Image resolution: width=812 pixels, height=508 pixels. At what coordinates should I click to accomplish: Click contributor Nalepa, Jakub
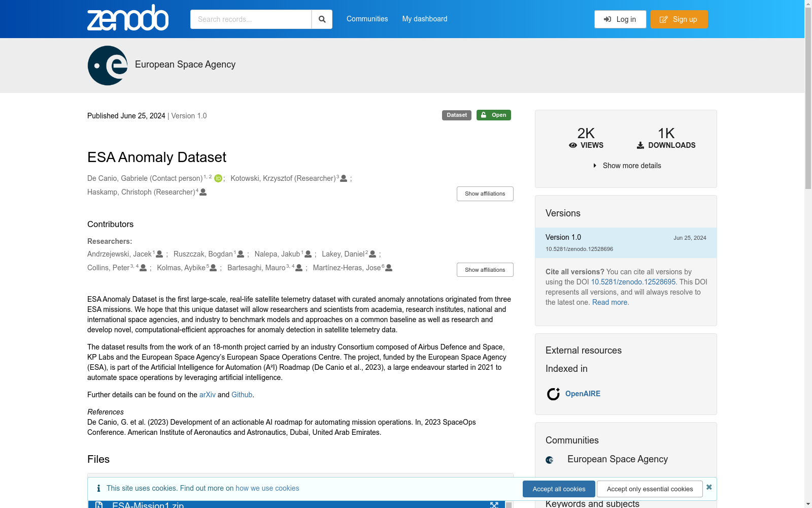(x=277, y=254)
